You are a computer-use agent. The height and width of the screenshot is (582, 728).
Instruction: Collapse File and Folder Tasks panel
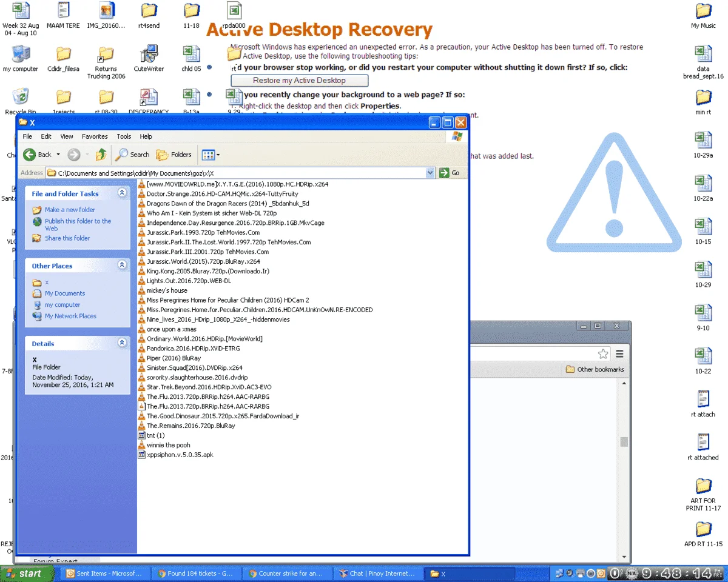(122, 193)
